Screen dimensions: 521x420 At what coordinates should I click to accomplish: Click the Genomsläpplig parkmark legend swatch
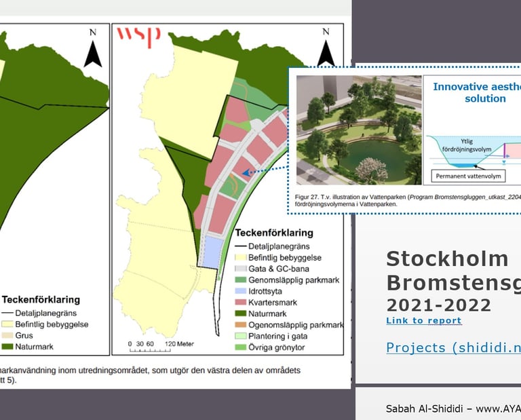(x=241, y=280)
